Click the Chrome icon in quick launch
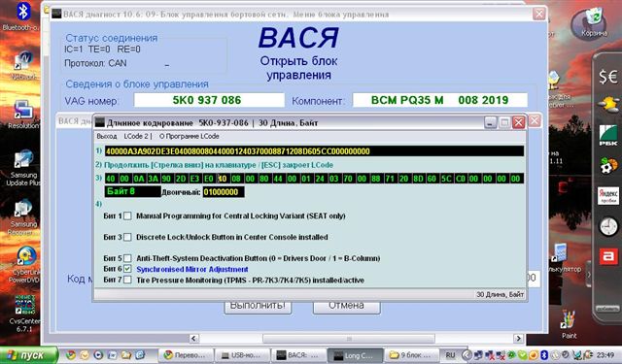 [71, 355]
